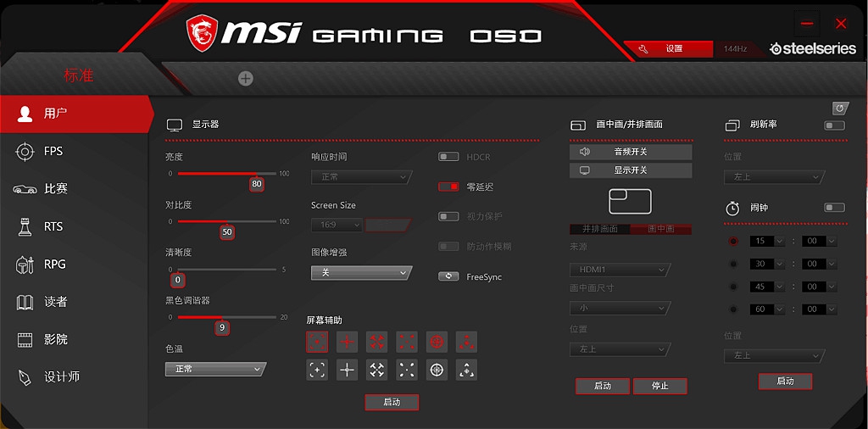Select the 15:00 alarm radio button
This screenshot has width=868, height=429.
734,242
